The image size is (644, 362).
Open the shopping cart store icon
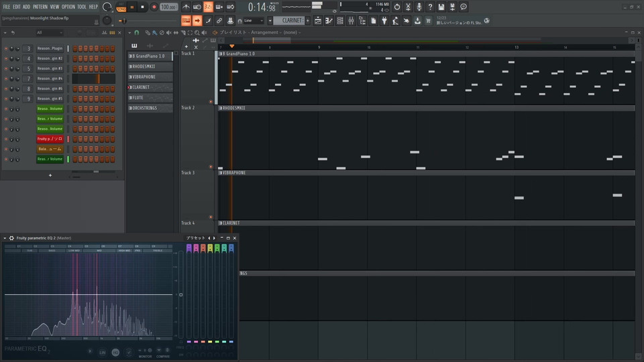click(429, 21)
